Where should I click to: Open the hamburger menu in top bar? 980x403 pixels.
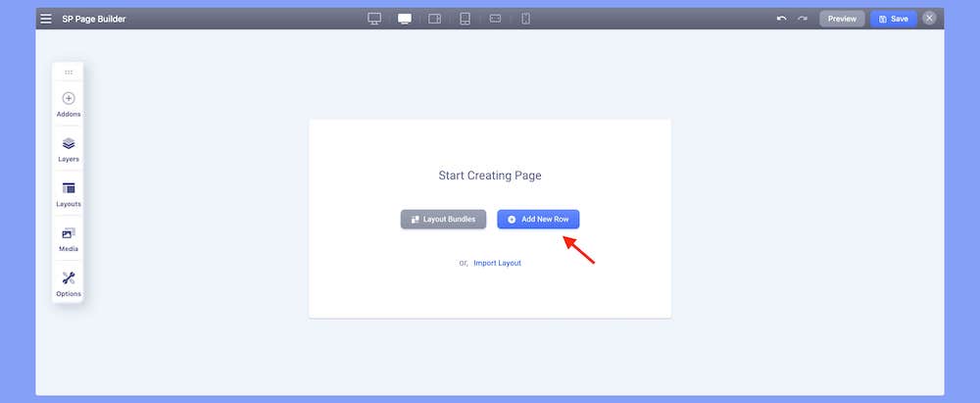(x=46, y=19)
